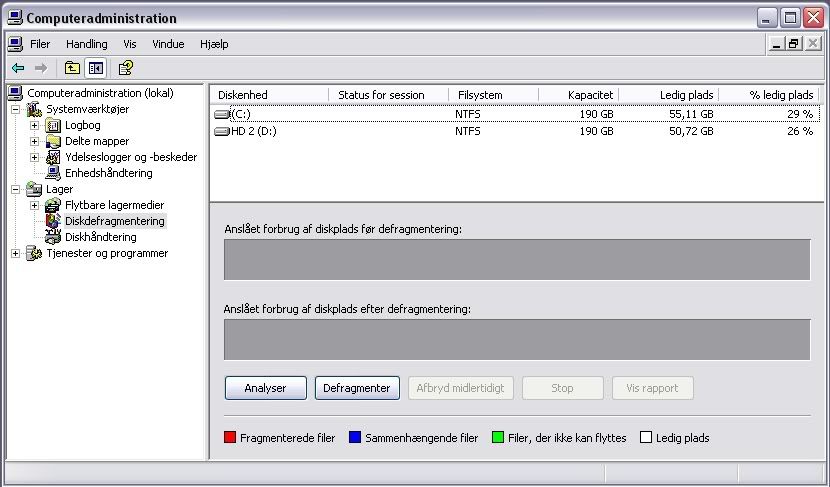Click the grey Forward arrow toolbar icon
The image size is (830, 487).
point(41,68)
